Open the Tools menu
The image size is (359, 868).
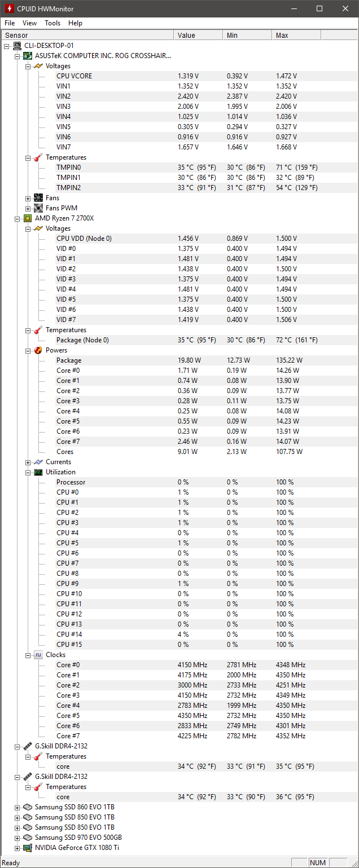[x=52, y=23]
